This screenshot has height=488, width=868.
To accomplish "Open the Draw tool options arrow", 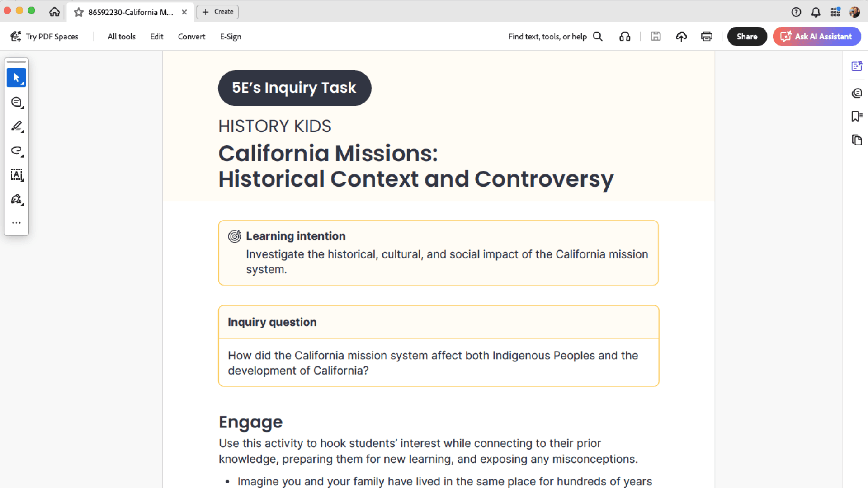I will tap(21, 156).
